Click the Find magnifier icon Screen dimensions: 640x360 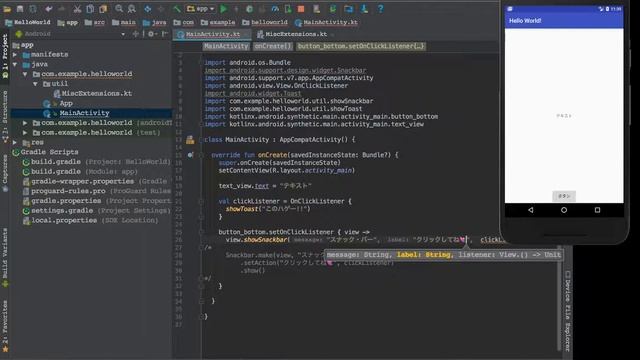(x=119, y=9)
